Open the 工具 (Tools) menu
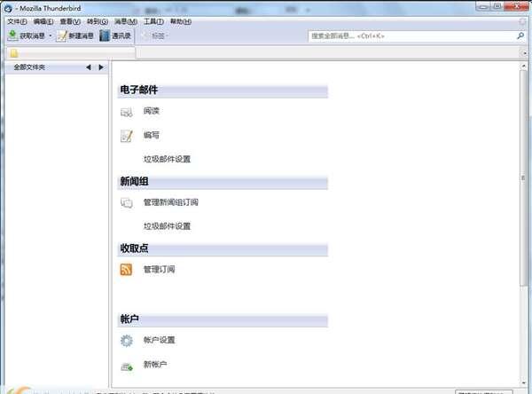The height and width of the screenshot is (394, 532). click(x=153, y=21)
